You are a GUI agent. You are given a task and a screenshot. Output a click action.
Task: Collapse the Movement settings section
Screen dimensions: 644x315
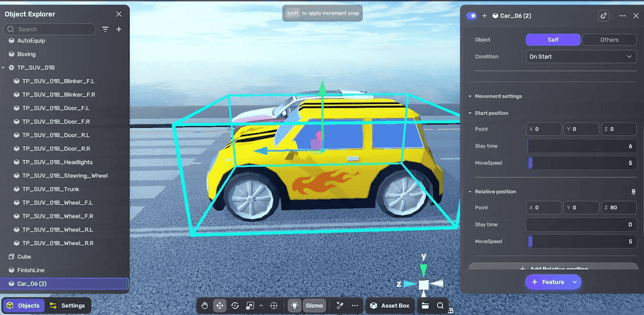(470, 96)
